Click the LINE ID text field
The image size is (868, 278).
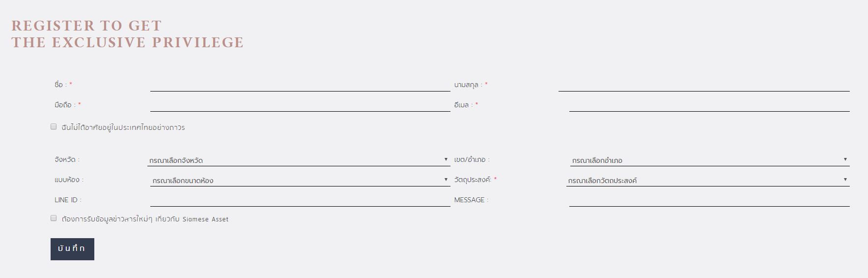click(300, 200)
